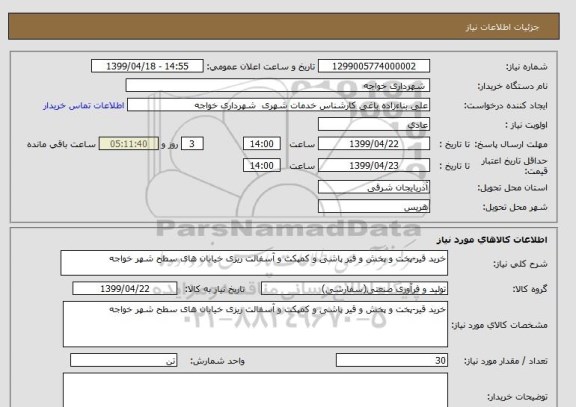Click the label استان محل تحویل
Image resolution: width=576 pixels, height=407 pixels.
[x=512, y=188]
